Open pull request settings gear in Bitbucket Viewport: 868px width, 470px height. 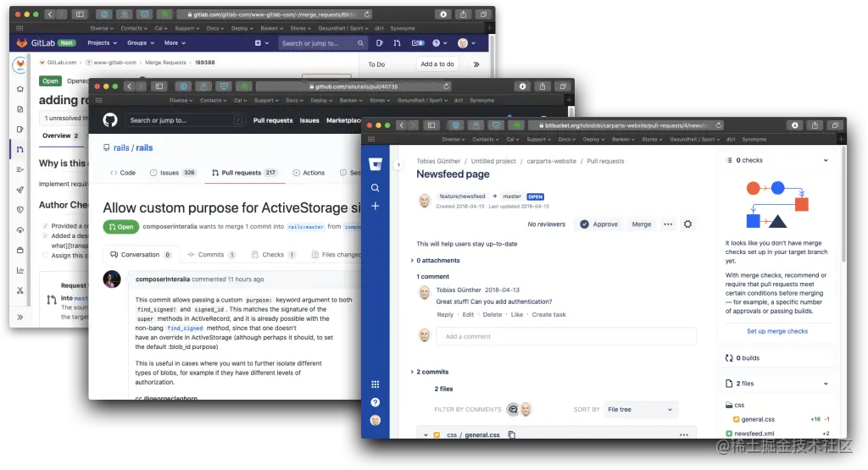coord(687,224)
